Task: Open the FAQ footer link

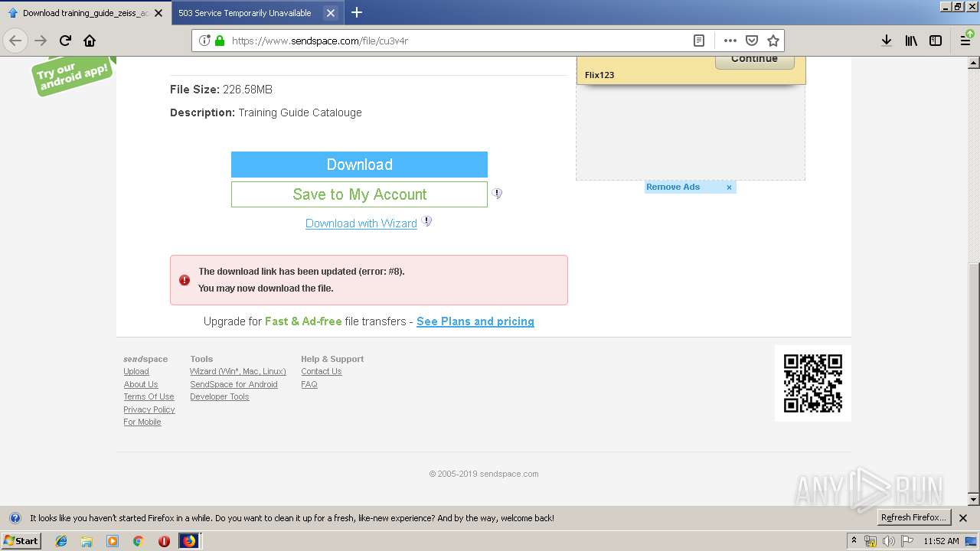Action: tap(309, 384)
